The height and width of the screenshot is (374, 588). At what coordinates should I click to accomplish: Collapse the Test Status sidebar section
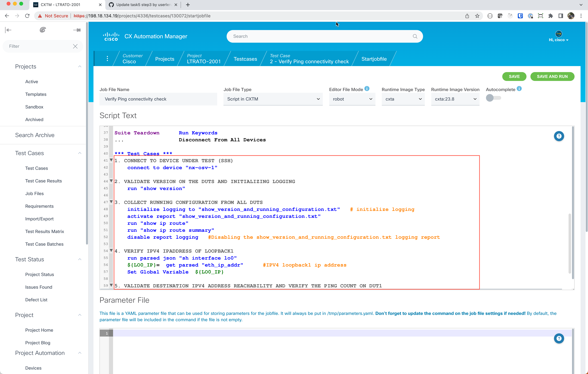pos(80,259)
